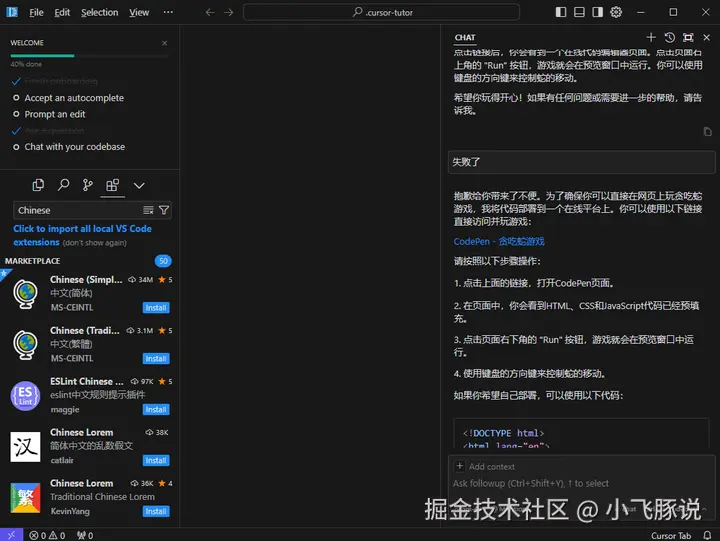The image size is (720, 541).
Task: Open the CodePen 贪吃蛇游戏 link
Action: (x=499, y=242)
